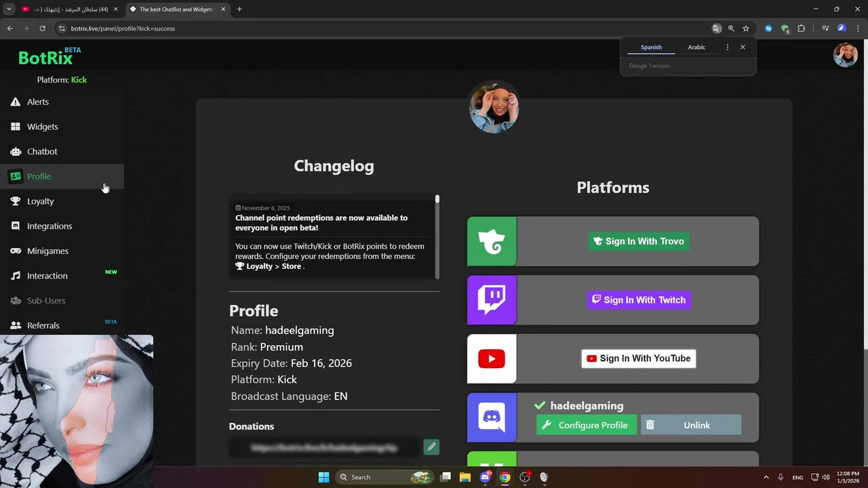Click the Sub-Users people icon
The width and height of the screenshot is (868, 488).
[16, 301]
